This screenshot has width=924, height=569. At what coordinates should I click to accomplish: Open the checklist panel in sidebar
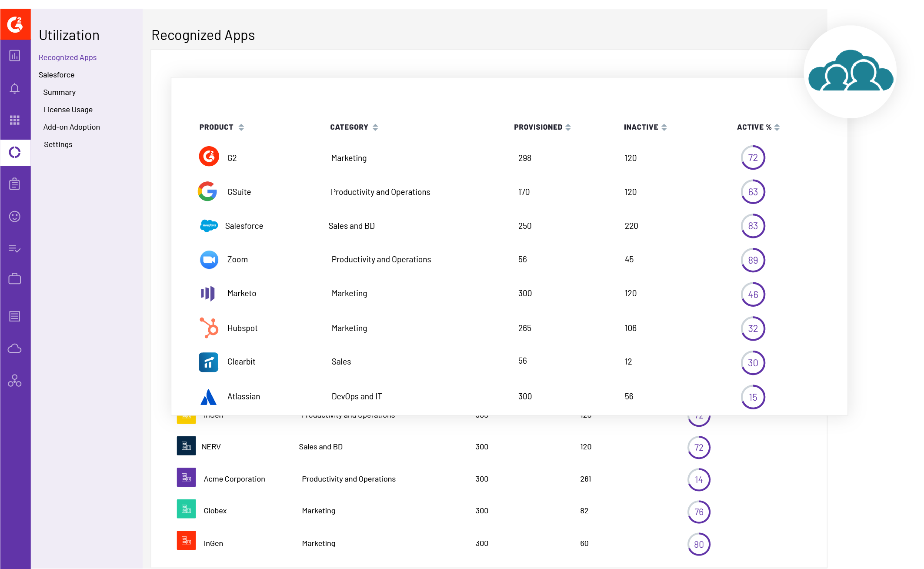[x=15, y=249]
